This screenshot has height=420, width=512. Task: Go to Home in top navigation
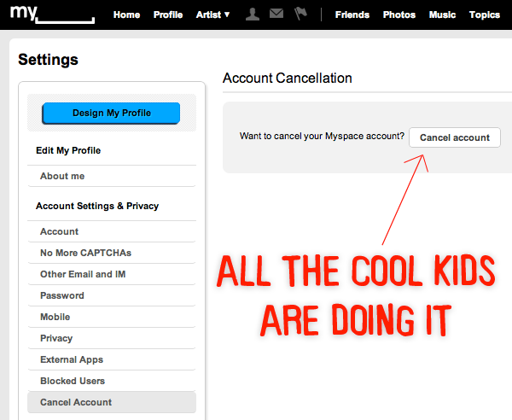[x=126, y=15]
